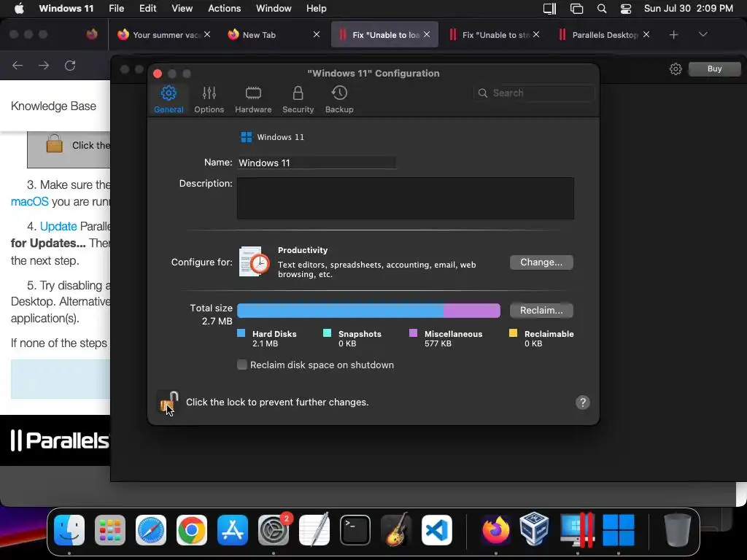The width and height of the screenshot is (747, 560).
Task: Open the Edit menu
Action: [147, 9]
